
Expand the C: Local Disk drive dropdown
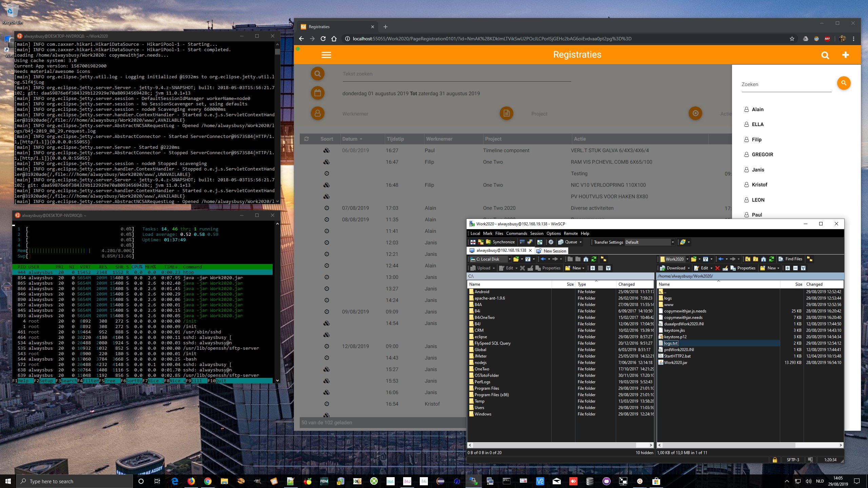(x=509, y=259)
